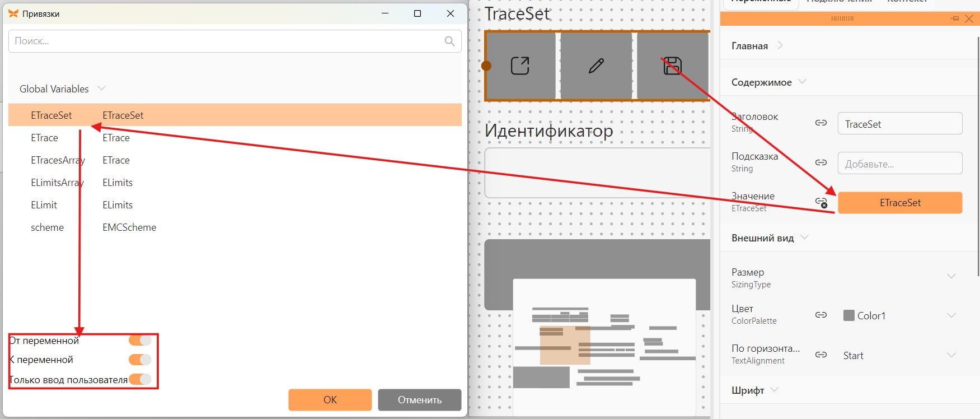Click the pencil edit icon tile
The height and width of the screenshot is (419, 980).
click(596, 66)
